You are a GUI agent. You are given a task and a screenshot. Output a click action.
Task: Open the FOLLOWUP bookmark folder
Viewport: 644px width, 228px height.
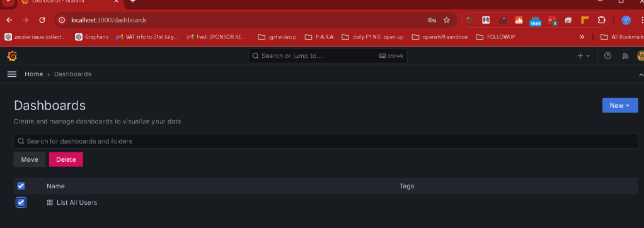tap(495, 37)
